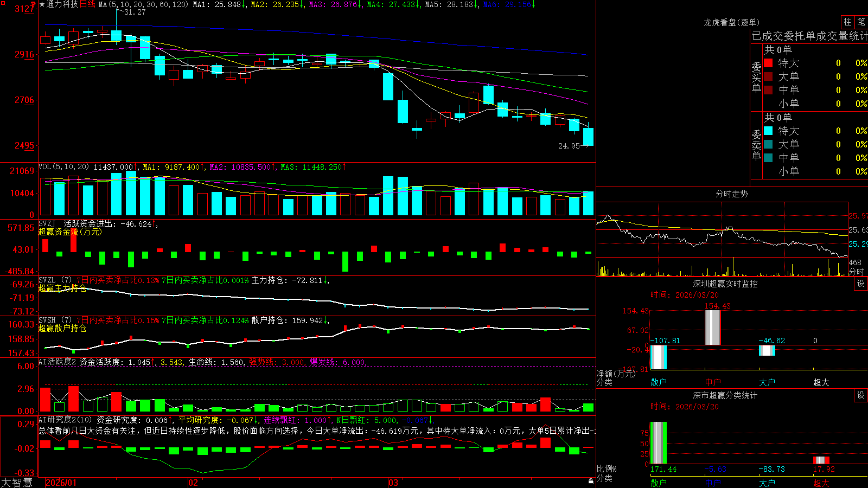868x488 pixels.
Task: Click the 生命线: 1.560 label
Action: pyautogui.click(x=216, y=362)
